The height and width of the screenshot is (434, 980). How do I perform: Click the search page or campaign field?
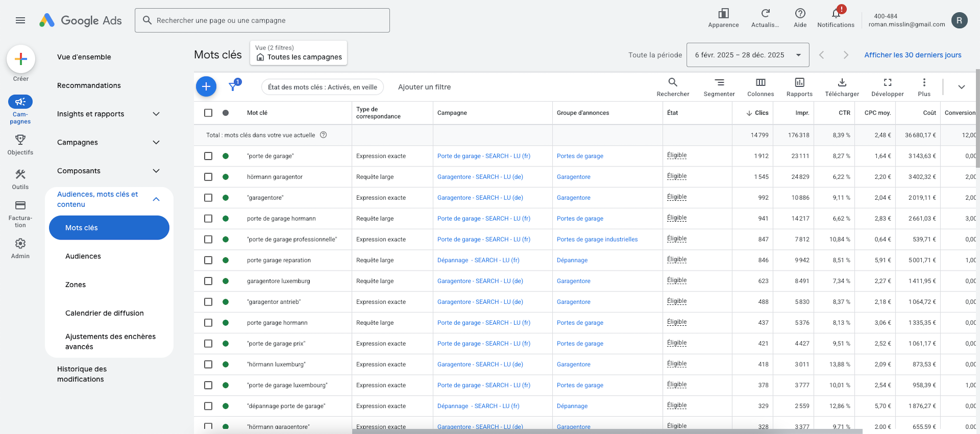click(x=262, y=20)
